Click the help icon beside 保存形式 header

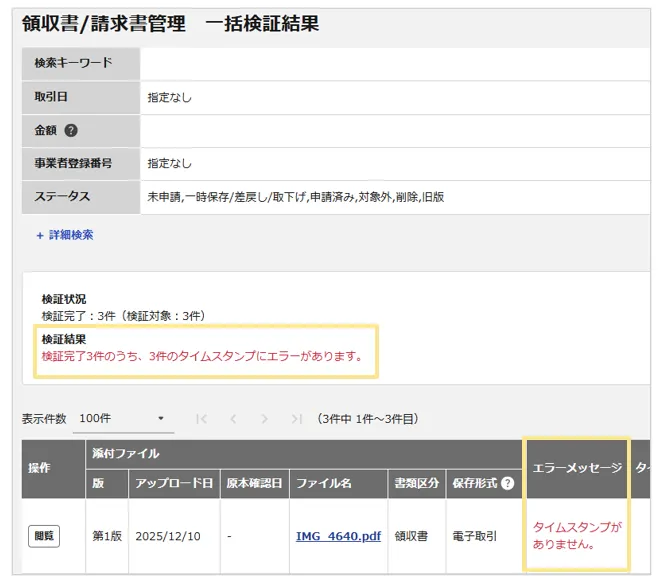point(508,484)
